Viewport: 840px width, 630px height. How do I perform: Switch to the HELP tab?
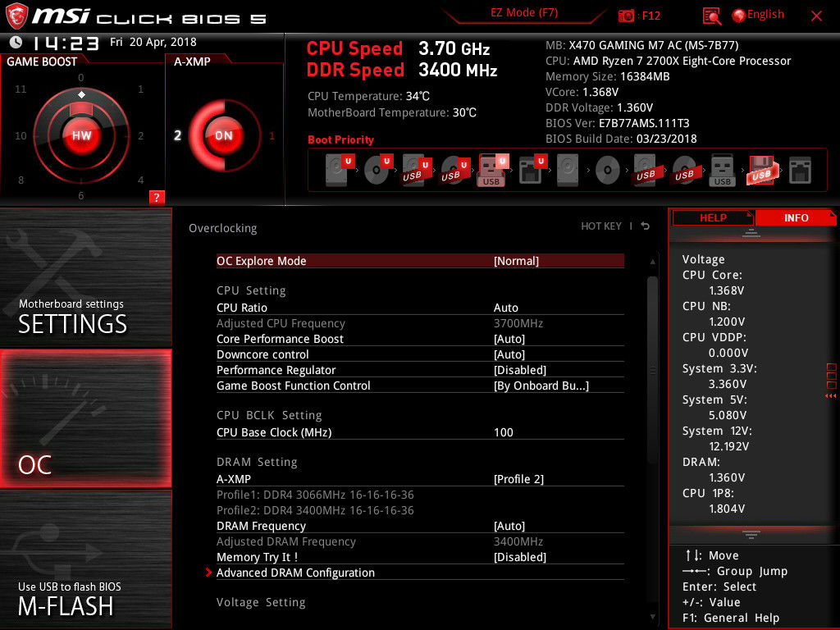(x=713, y=218)
